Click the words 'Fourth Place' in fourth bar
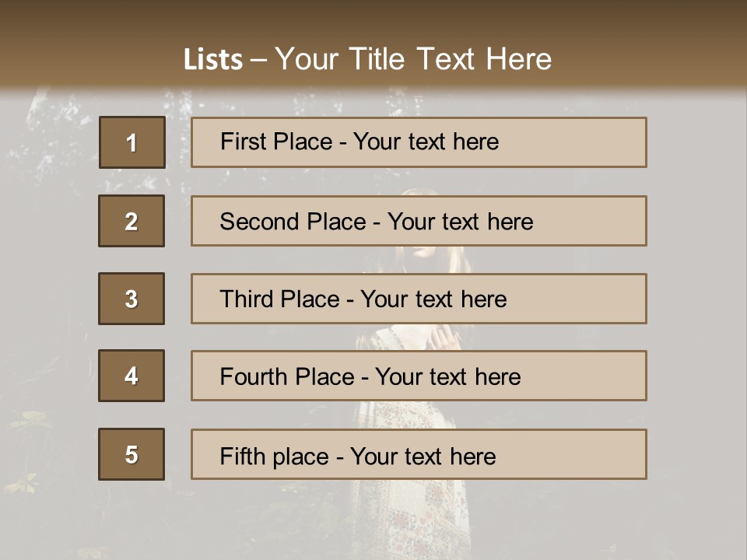 click(287, 376)
